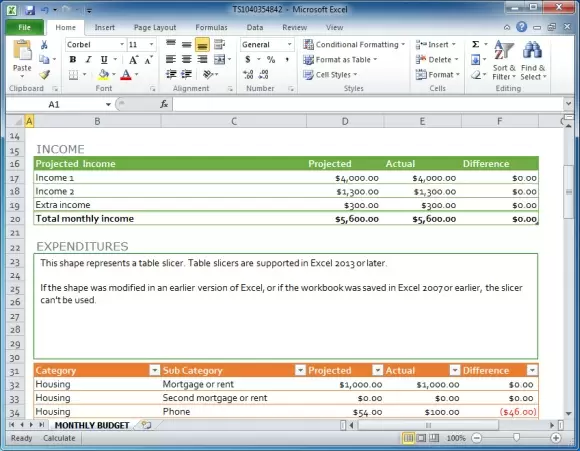Click the Format Painter brush icon
Viewport: 580px width, 451px height.
44,75
